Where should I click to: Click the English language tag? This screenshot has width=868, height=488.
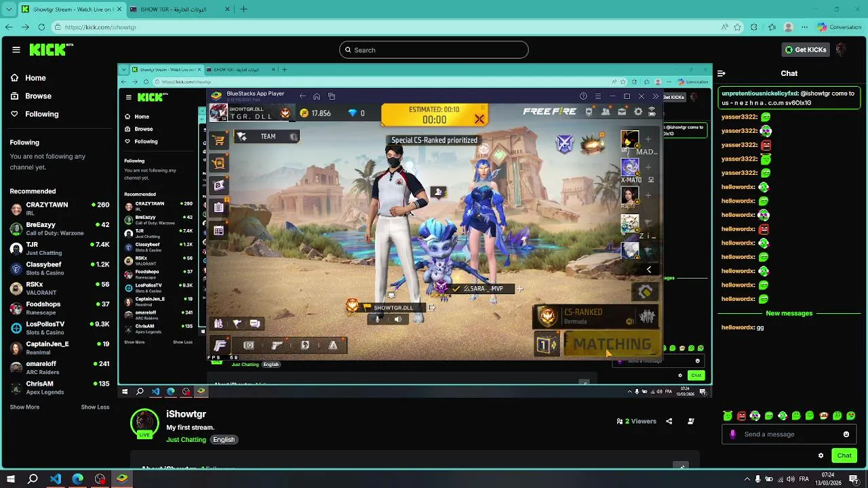pyautogui.click(x=224, y=440)
